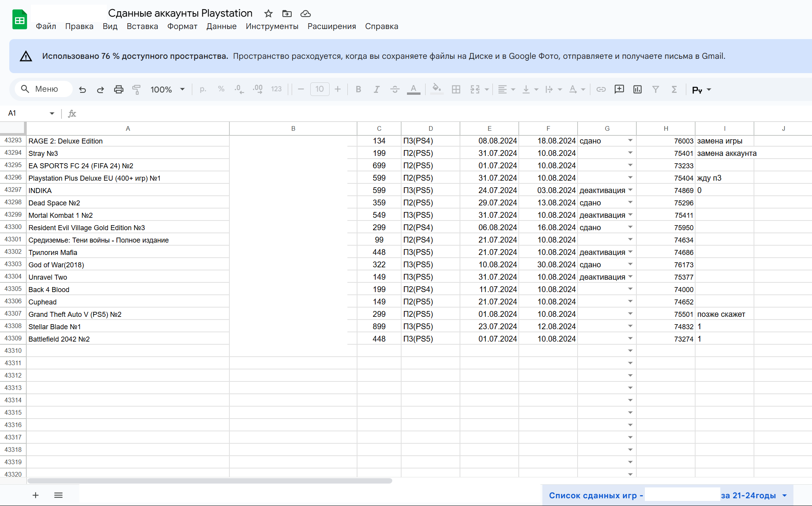Select column H header
The image size is (812, 506).
click(x=666, y=128)
